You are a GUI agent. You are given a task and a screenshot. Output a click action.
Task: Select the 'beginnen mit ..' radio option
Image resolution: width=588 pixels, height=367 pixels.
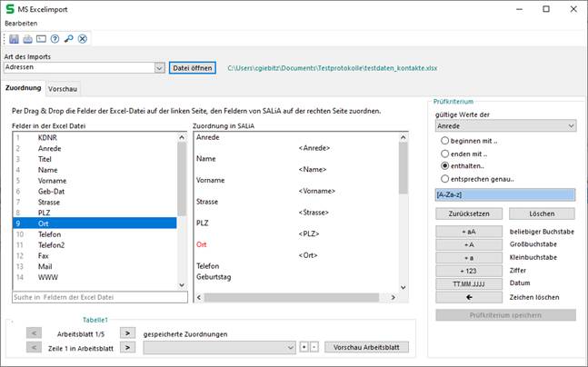444,141
